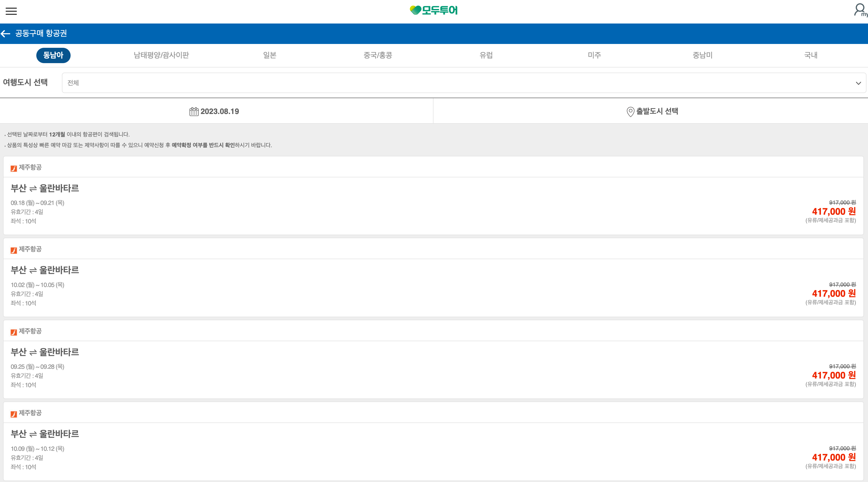The height and width of the screenshot is (482, 868).
Task: Open the 부산 ⇌ 울란바타르 flight departing 10.09
Action: [x=433, y=441]
